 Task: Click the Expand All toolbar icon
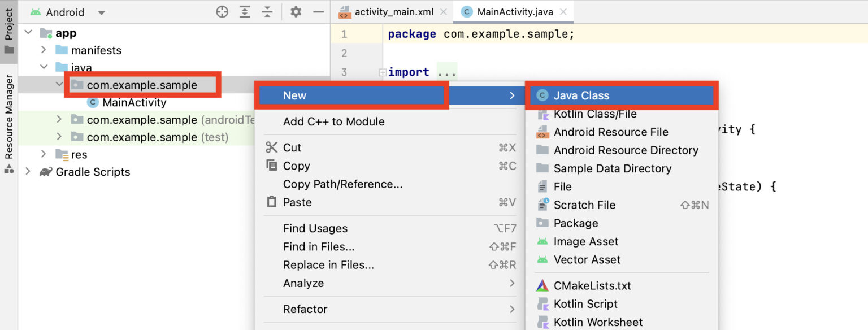point(245,12)
